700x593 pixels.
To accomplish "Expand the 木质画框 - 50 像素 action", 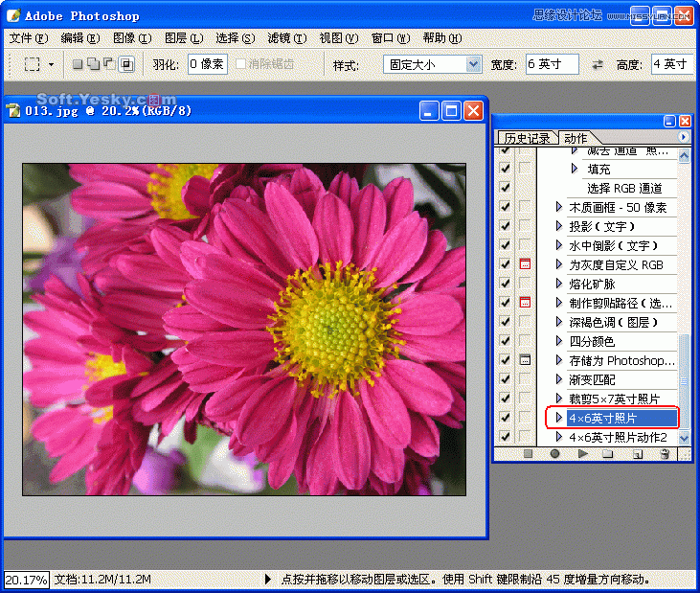I will tap(559, 207).
